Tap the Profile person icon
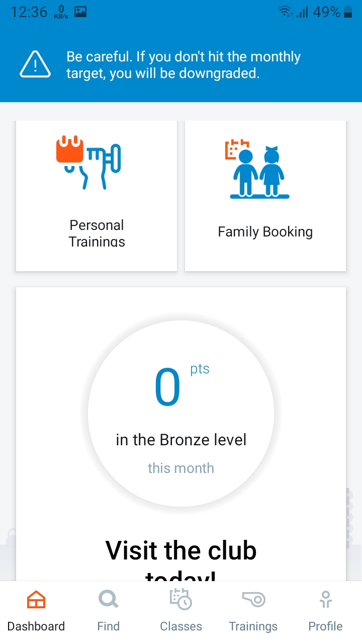362x644 pixels. [x=325, y=600]
